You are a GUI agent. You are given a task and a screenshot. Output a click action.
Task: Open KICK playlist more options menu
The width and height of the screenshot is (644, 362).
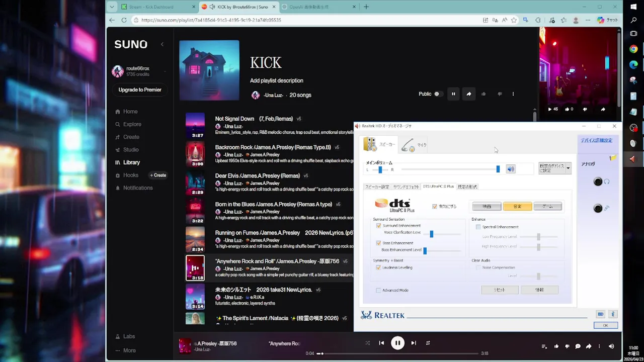pyautogui.click(x=513, y=94)
